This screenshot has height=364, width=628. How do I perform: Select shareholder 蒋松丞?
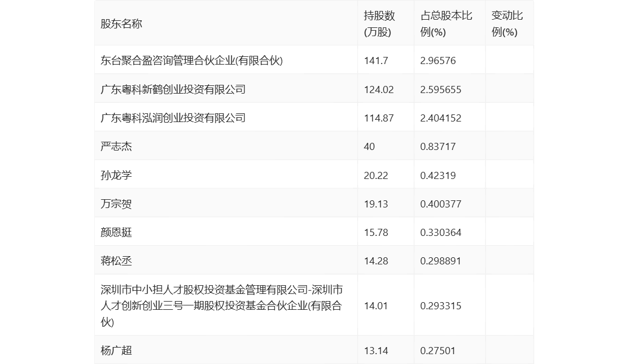tap(116, 261)
